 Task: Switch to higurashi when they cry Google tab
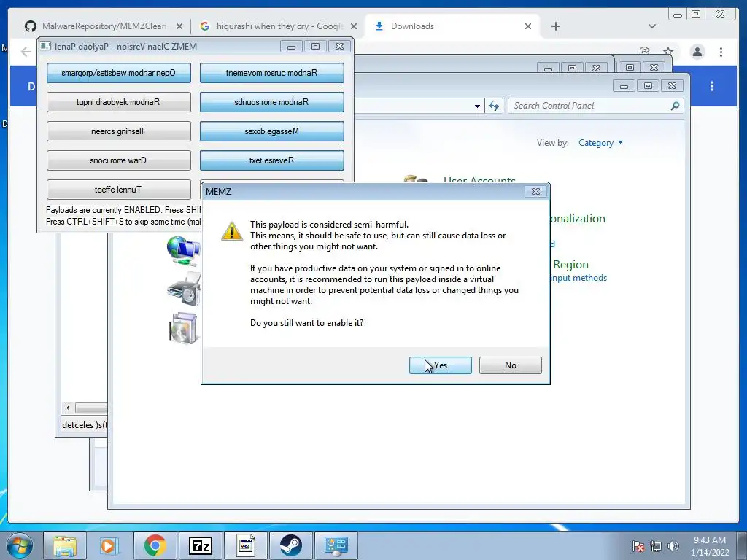(279, 26)
